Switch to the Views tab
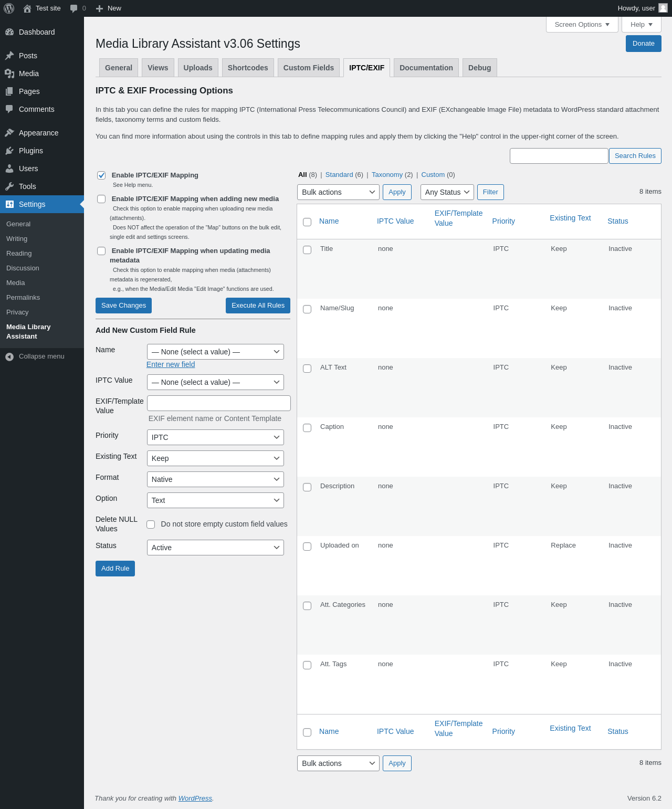The height and width of the screenshot is (809, 672). [158, 68]
